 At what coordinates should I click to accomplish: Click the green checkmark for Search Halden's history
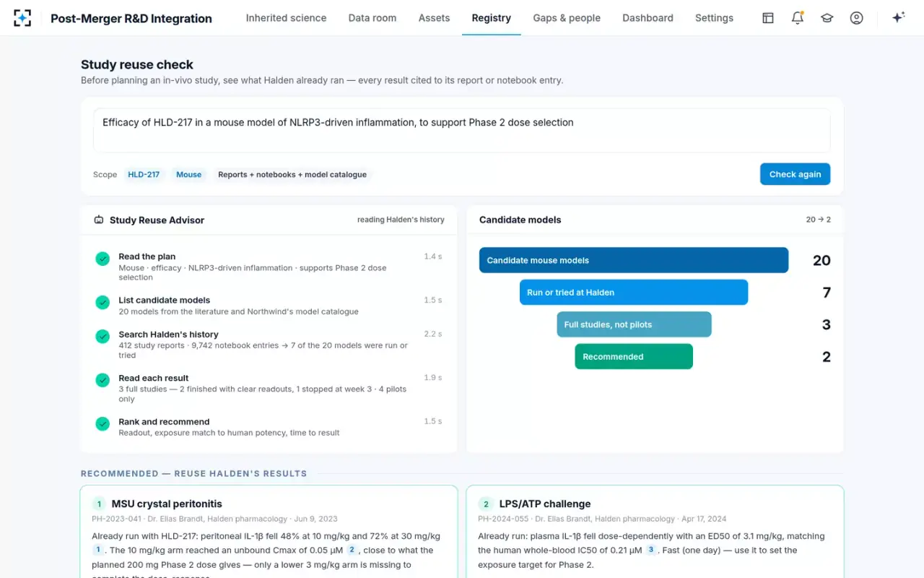tap(103, 336)
